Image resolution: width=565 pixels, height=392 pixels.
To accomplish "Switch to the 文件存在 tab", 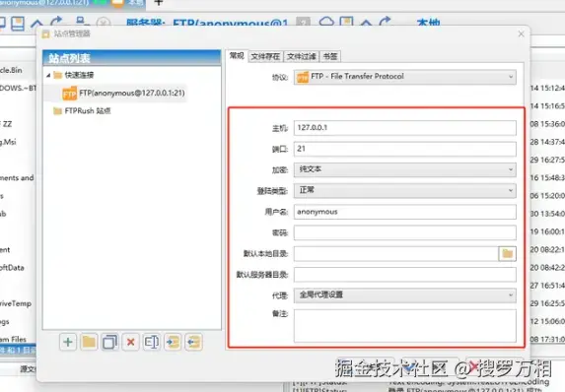I will click(x=265, y=56).
